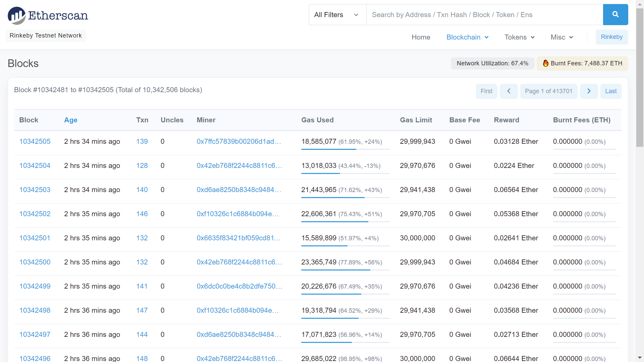Open miner 0x7ffc57839b00206d1ad address
The image size is (644, 362).
[239, 141]
